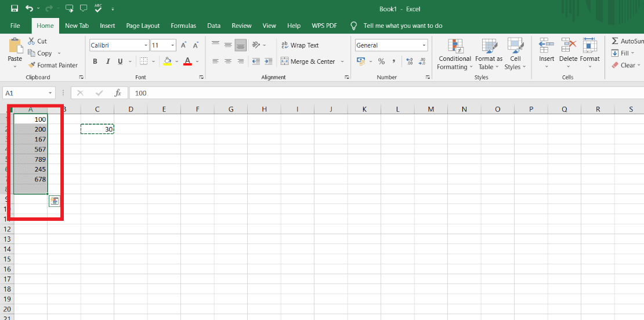Decrease the cell indent
644x320 pixels.
[x=256, y=61]
